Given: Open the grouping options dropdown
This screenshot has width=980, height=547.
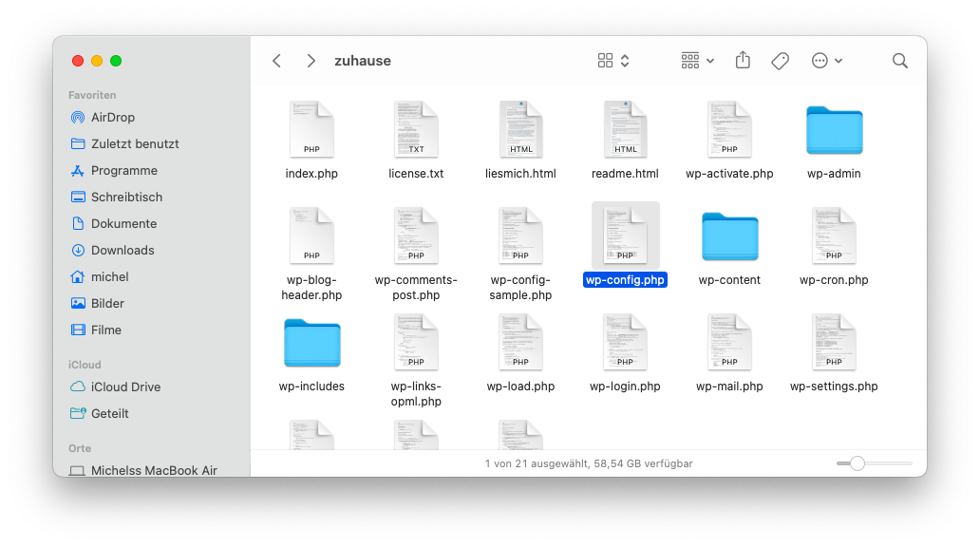Looking at the screenshot, I should (697, 61).
